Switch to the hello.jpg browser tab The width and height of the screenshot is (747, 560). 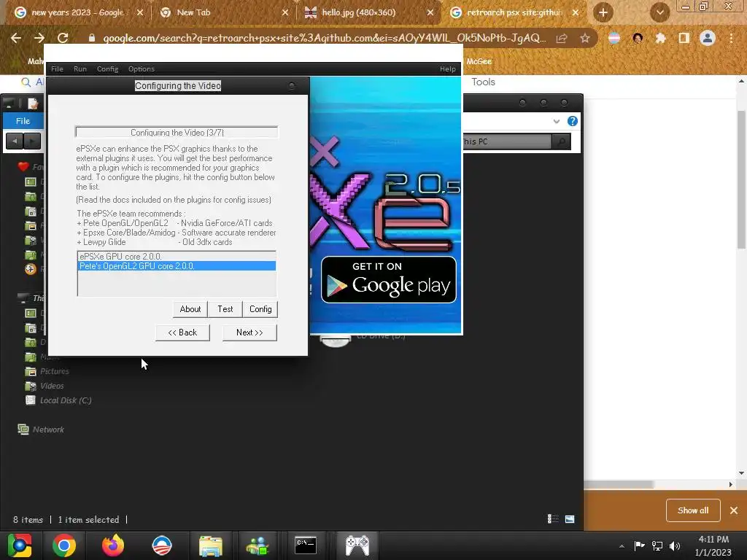[x=369, y=12]
